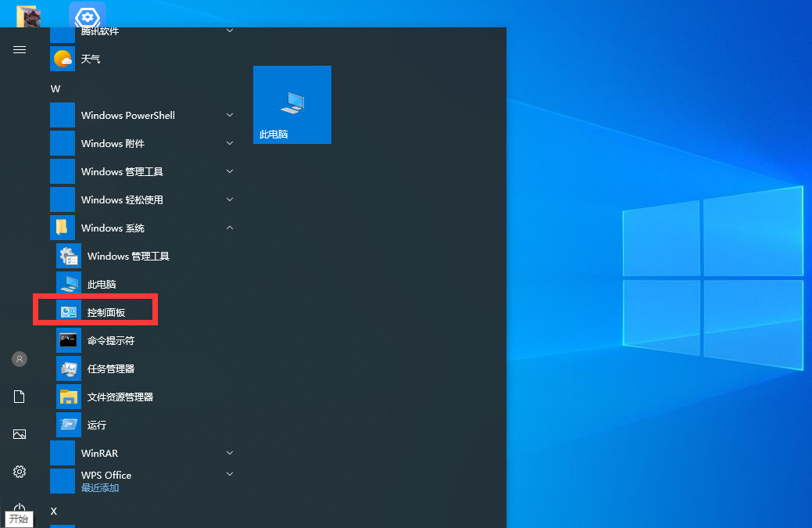Click the letter W section header
The height and width of the screenshot is (528, 812).
click(55, 88)
